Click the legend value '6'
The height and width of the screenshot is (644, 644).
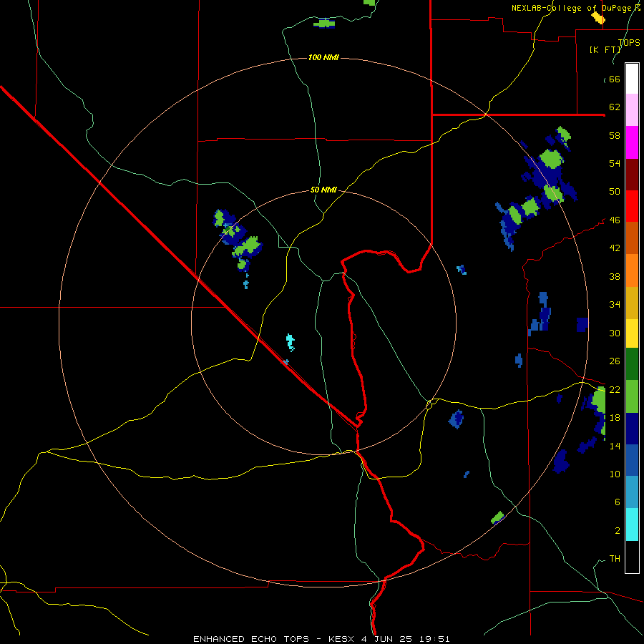[617, 502]
